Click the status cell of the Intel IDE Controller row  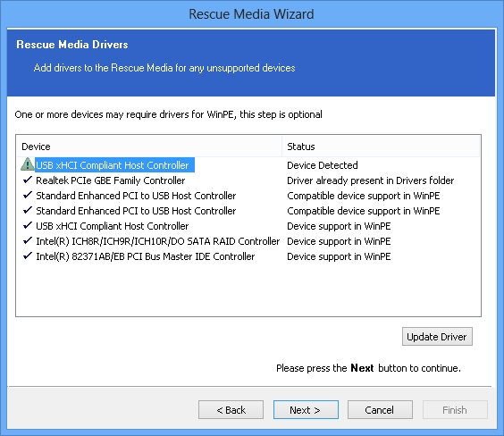(x=339, y=256)
